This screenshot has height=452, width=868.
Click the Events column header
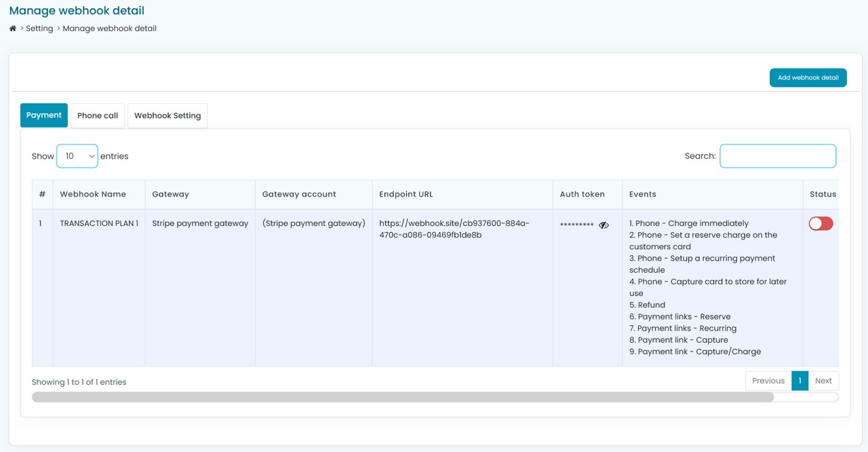(x=642, y=194)
